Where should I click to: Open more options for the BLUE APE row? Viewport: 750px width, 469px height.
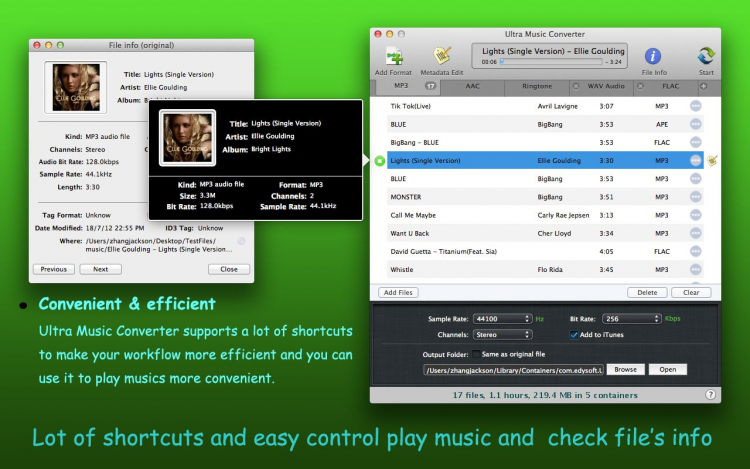695,124
